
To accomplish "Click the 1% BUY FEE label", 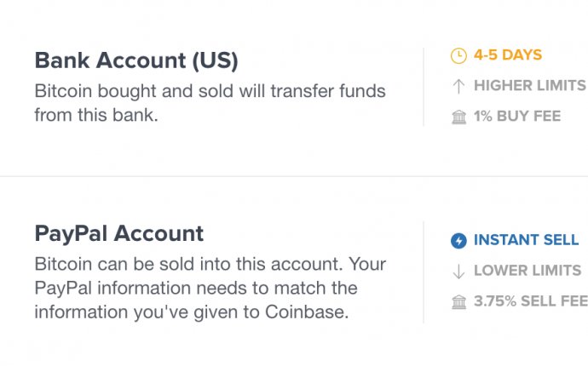I will (517, 116).
